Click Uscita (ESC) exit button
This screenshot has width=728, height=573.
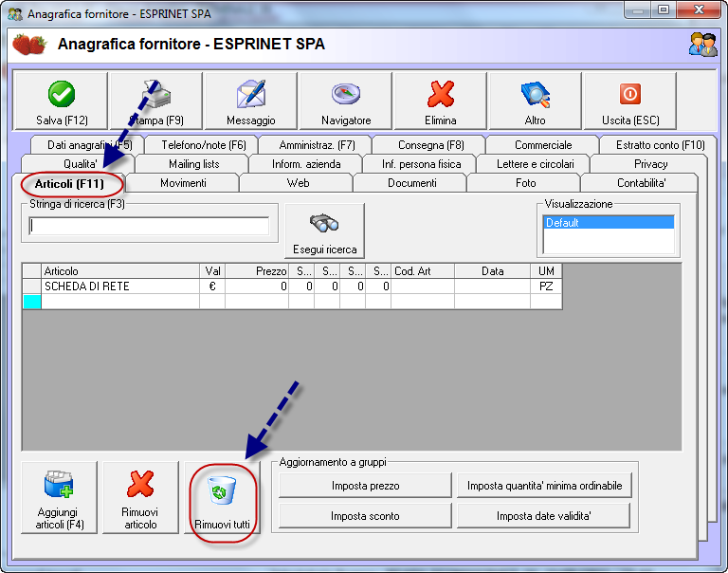630,101
